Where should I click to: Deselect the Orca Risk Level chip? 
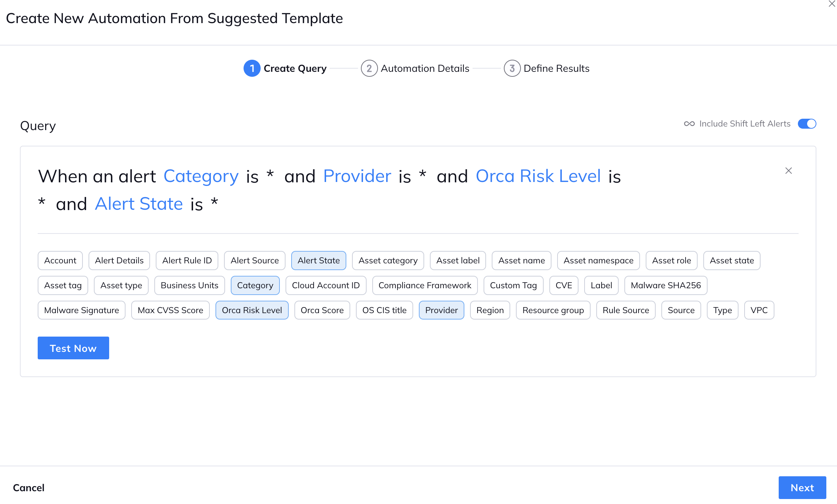252,310
